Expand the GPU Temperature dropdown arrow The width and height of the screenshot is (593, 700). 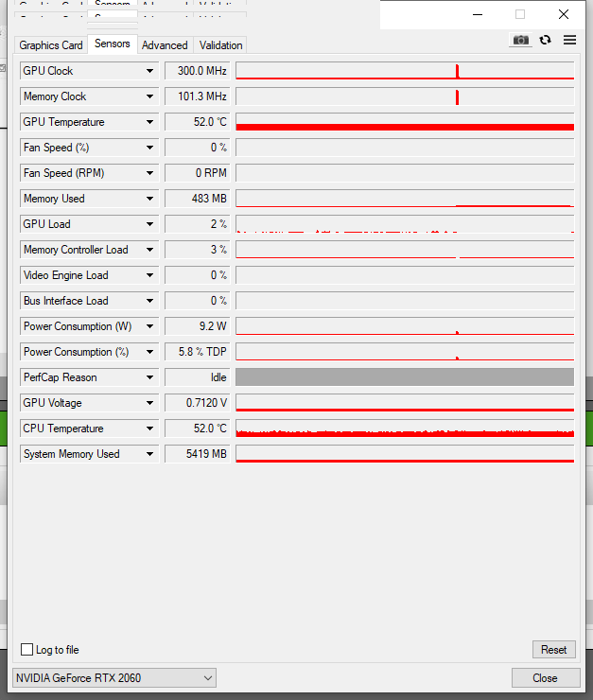(x=149, y=122)
